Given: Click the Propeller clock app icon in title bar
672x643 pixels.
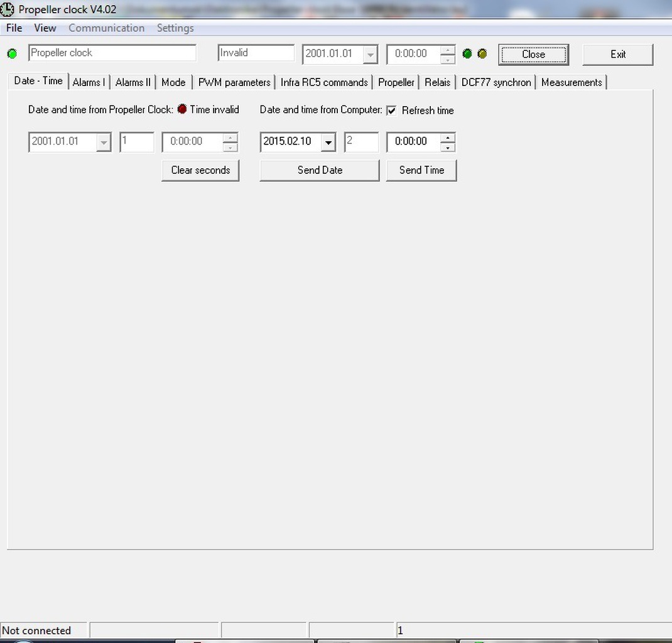Looking at the screenshot, I should [7, 9].
